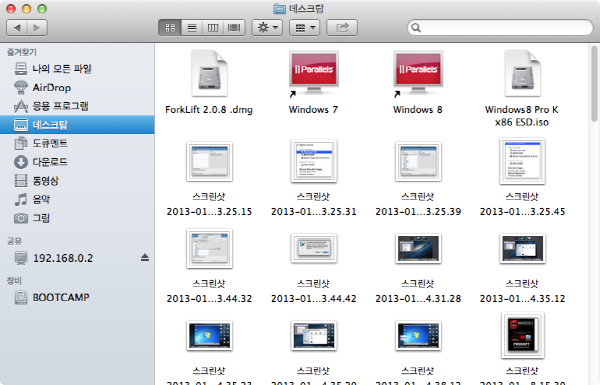Click file name text 2013-01...3.44.42
The height and width of the screenshot is (385, 600).
pyautogui.click(x=314, y=299)
